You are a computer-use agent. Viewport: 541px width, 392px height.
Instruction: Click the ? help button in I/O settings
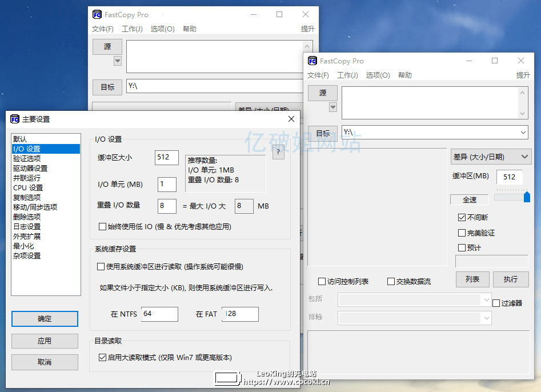click(278, 152)
